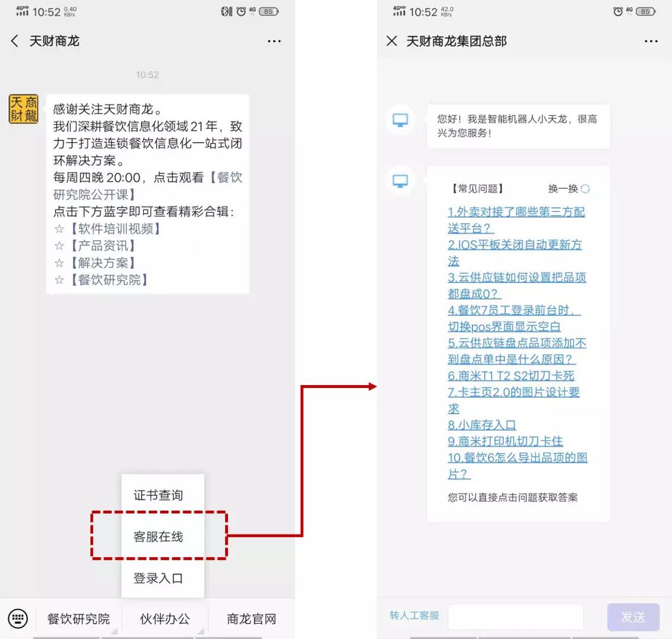672x639 pixels.
Task: Tap the 10:52 chat timestamp
Action: point(147,75)
